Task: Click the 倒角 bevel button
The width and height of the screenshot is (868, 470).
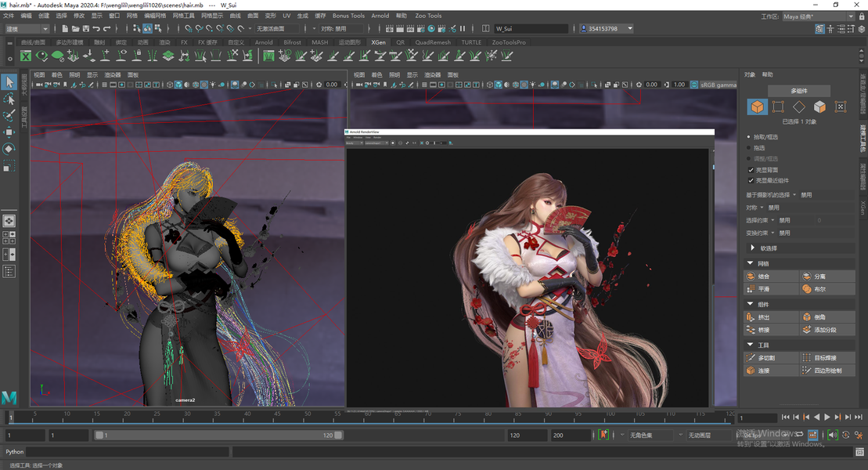Action: click(x=827, y=317)
